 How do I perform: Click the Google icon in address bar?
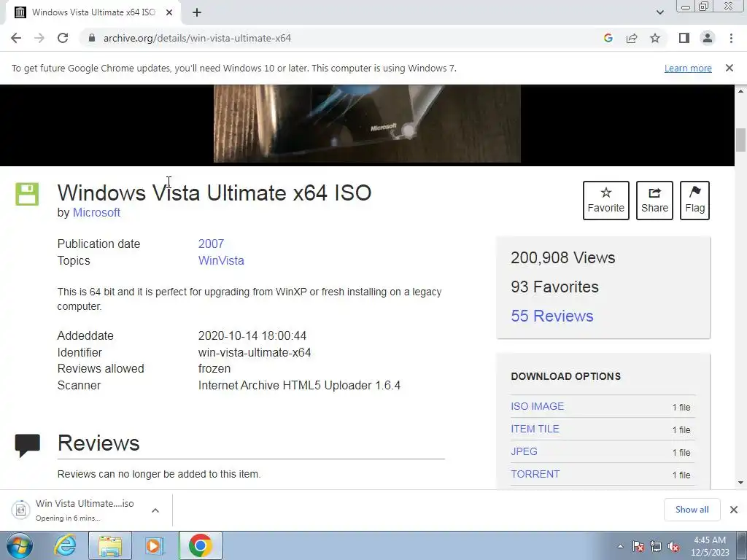pos(608,38)
